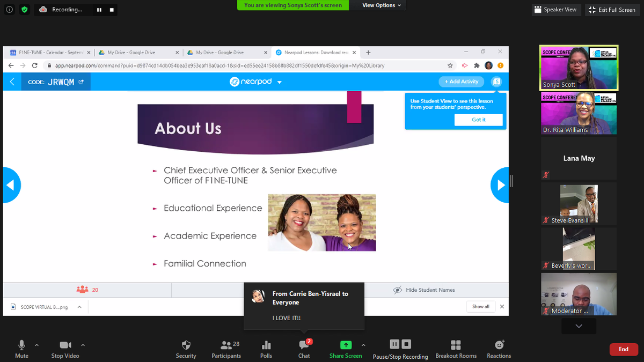Mute the microphone
644x362 pixels.
coord(22,349)
